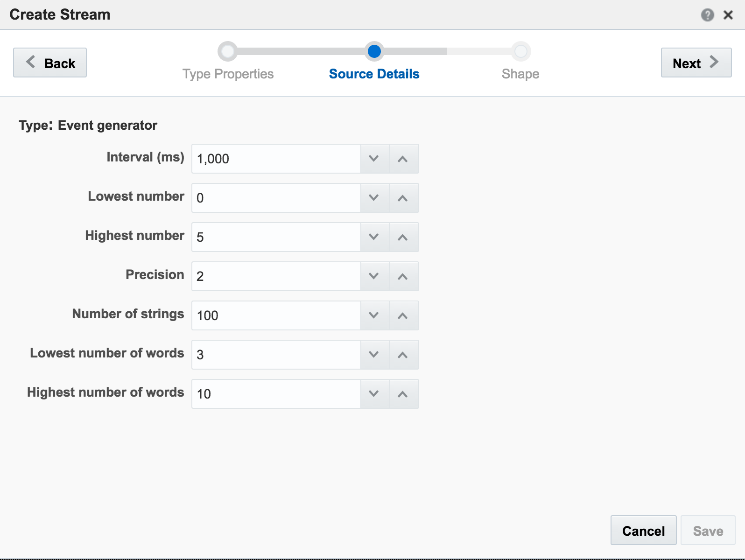Screen dimensions: 745x560
Task: Increase the Highest number of words value
Action: pyautogui.click(x=403, y=394)
